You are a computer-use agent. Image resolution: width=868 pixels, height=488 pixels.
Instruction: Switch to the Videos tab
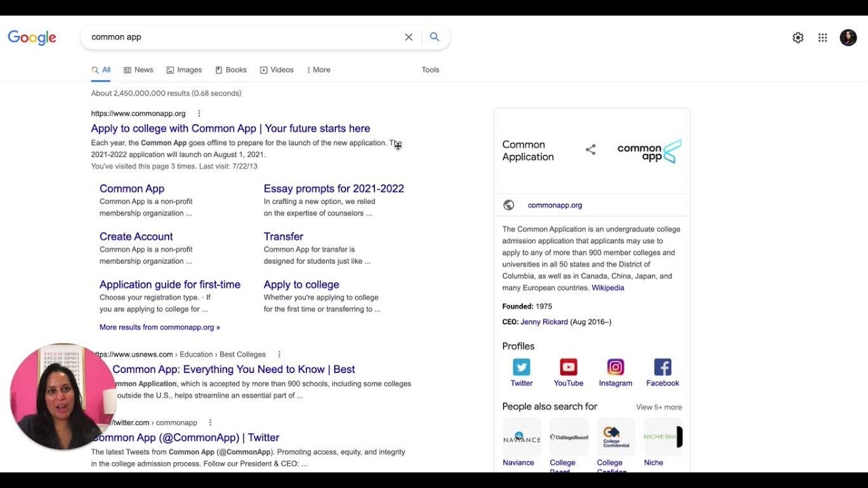277,70
